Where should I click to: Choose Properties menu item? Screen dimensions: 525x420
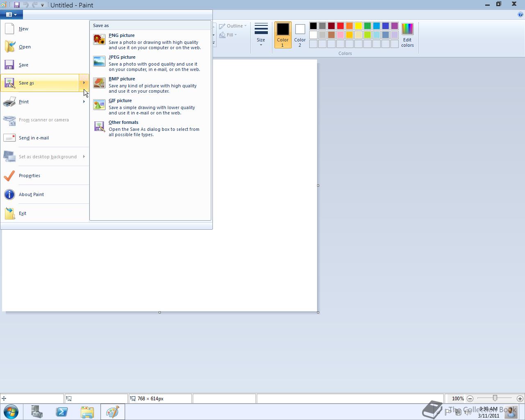click(x=45, y=176)
